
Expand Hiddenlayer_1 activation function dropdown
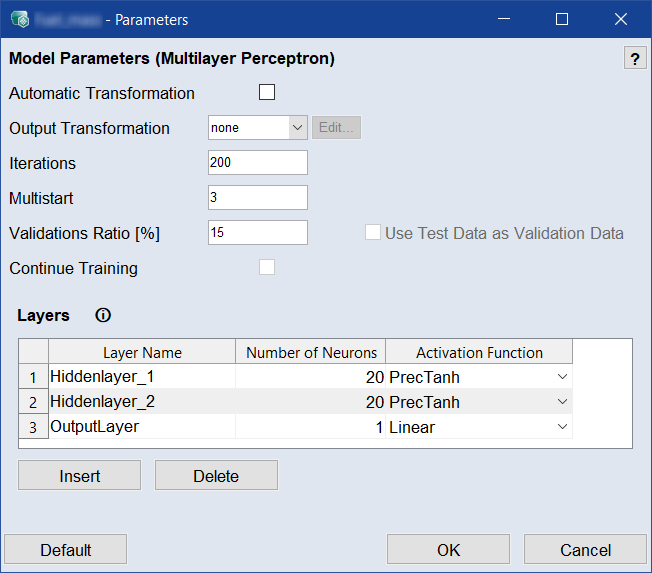click(x=562, y=377)
